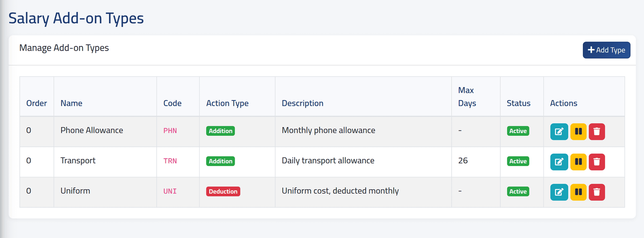Click the Add Type button
This screenshot has height=238, width=644.
click(x=607, y=50)
